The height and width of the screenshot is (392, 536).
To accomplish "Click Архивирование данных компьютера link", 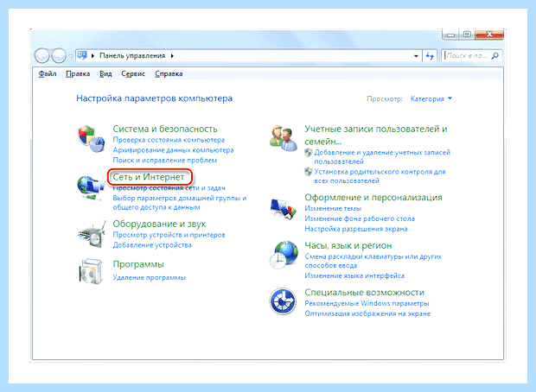I will [173, 150].
